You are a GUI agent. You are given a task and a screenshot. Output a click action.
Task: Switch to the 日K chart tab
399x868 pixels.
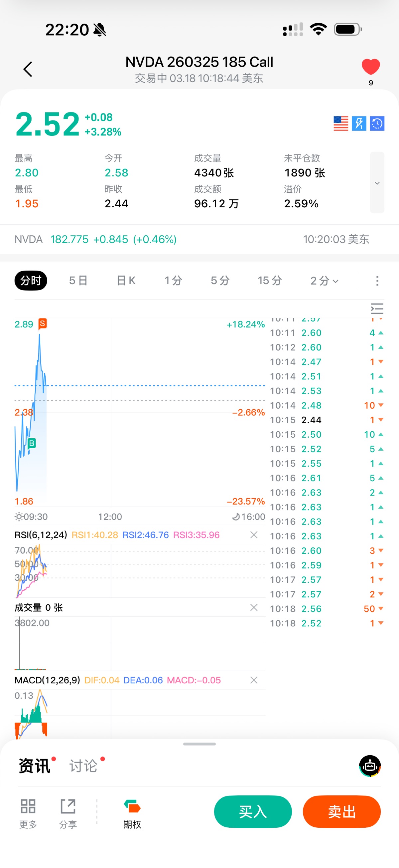[126, 280]
